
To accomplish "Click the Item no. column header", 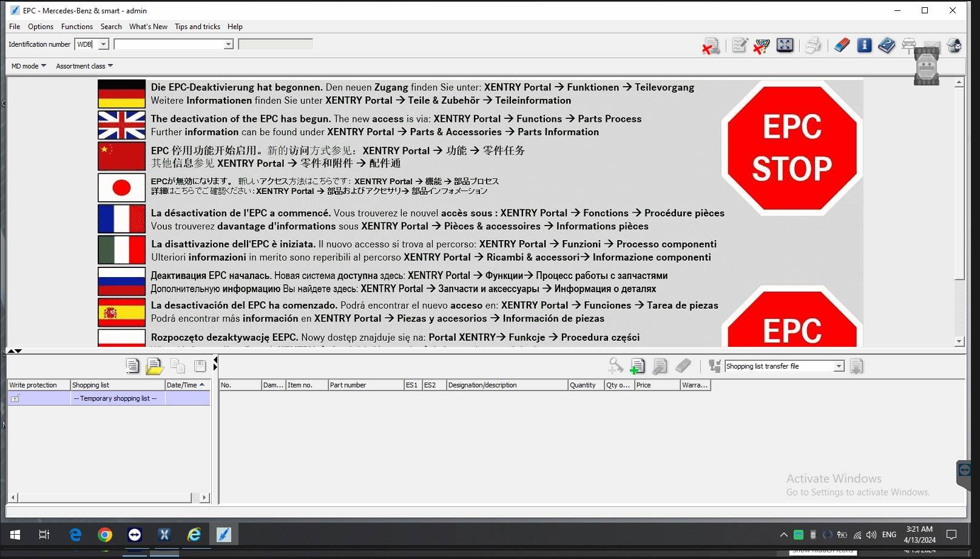I will point(306,385).
